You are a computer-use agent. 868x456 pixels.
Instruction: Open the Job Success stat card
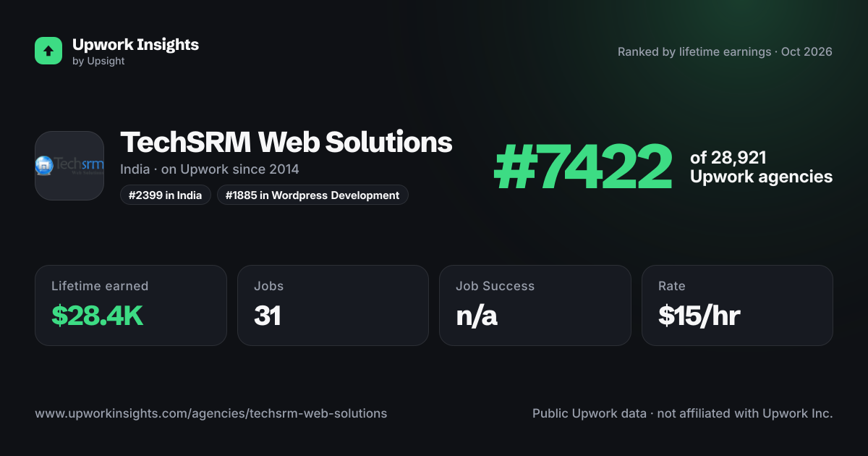(x=535, y=305)
